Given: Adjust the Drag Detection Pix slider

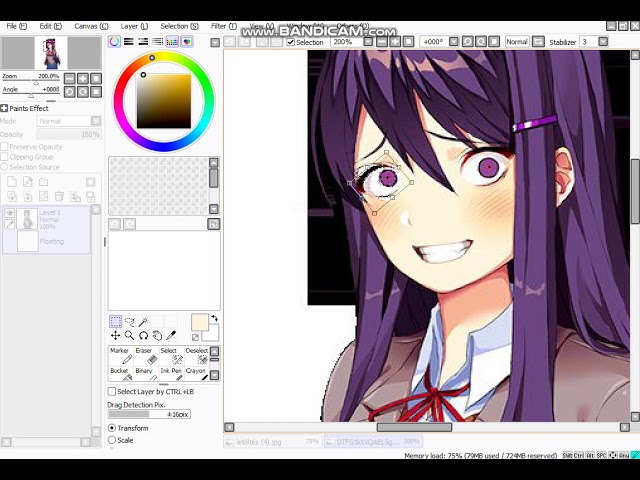Looking at the screenshot, I should pyautogui.click(x=149, y=414).
